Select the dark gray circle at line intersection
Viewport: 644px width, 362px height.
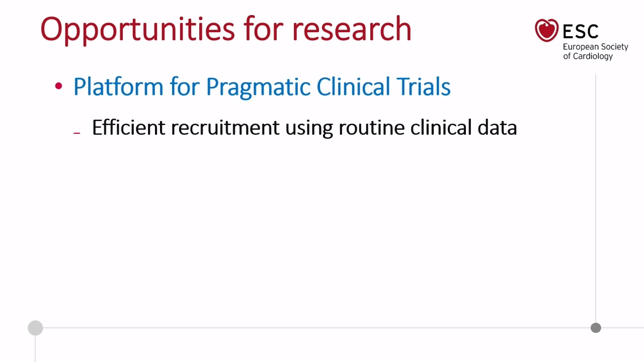[596, 328]
